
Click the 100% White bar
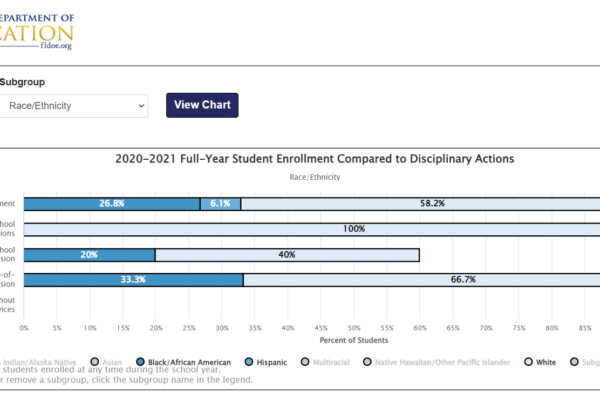(312, 229)
